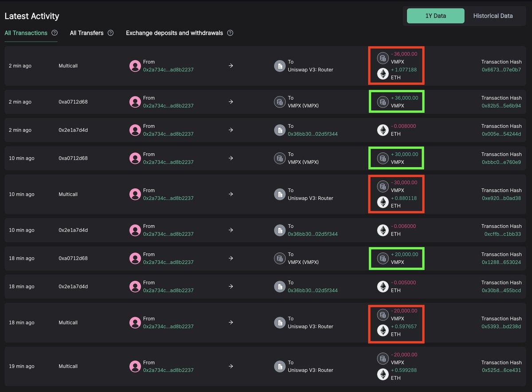Switch to Historical Data view
This screenshot has height=392, width=532.
[x=493, y=16]
